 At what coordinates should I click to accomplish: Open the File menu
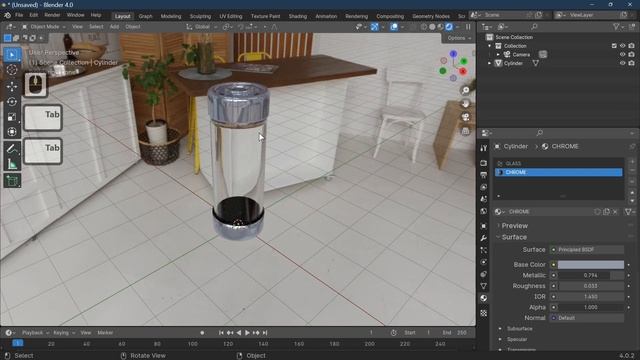[x=19, y=15]
